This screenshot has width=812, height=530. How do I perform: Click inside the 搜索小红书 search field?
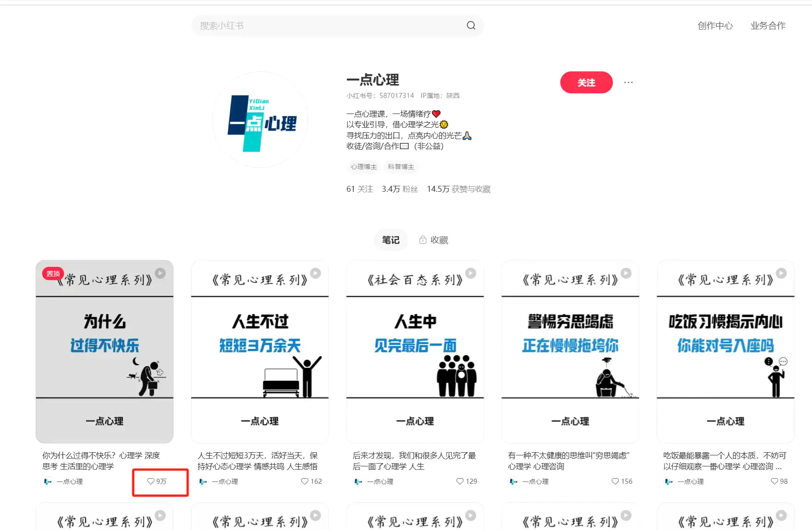[320, 26]
